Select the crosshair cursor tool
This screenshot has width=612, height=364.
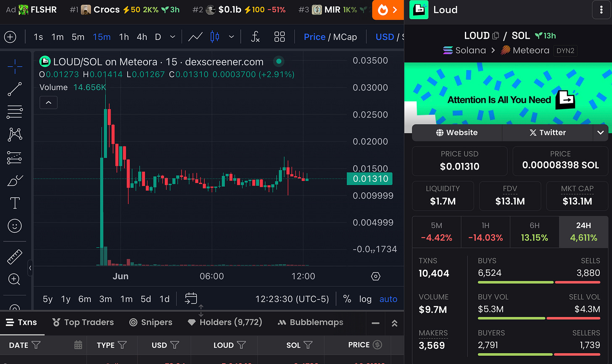click(x=15, y=66)
